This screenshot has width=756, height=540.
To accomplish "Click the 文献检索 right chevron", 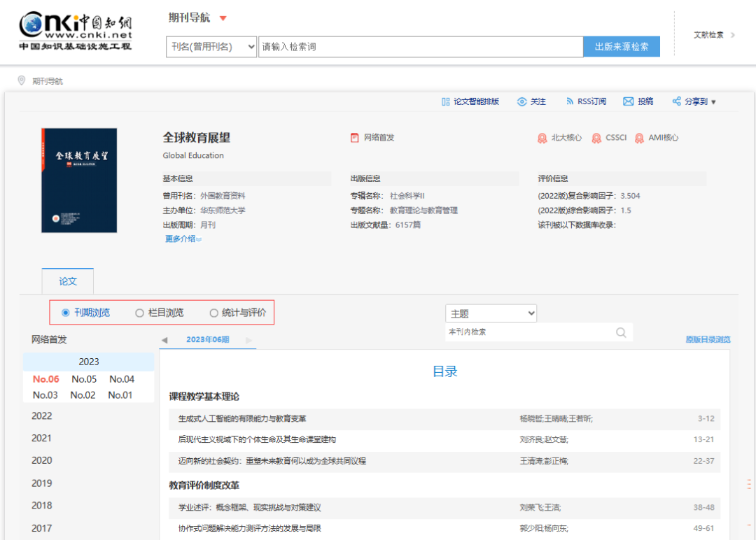I will tap(733, 35).
